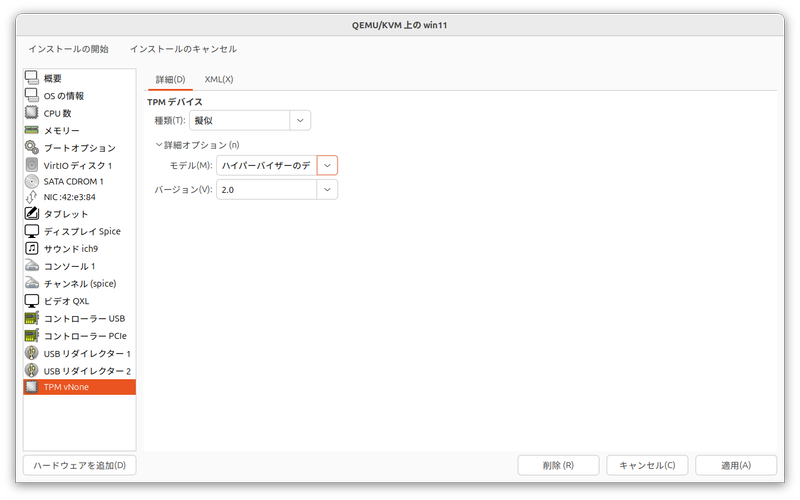800x500 pixels.
Task: Click the 概要 overview monitor icon
Action: coord(32,78)
